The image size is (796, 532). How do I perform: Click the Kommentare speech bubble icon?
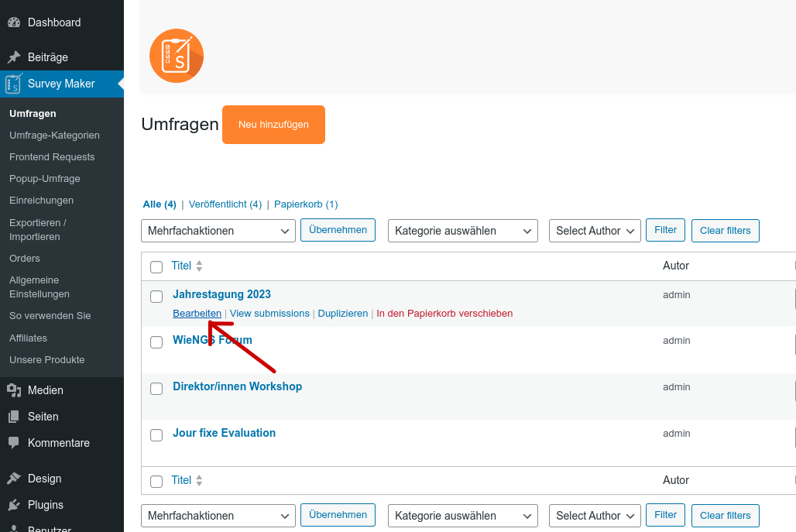coord(13,443)
